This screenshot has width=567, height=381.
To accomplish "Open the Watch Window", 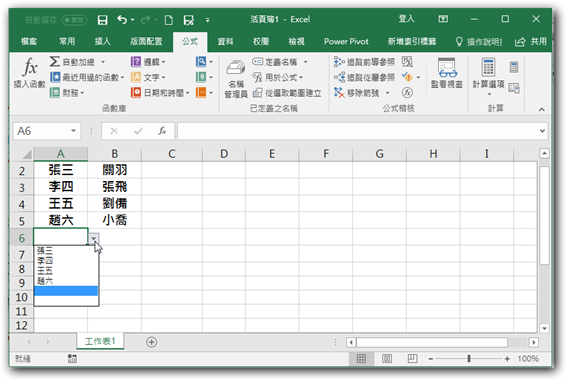I will click(447, 73).
